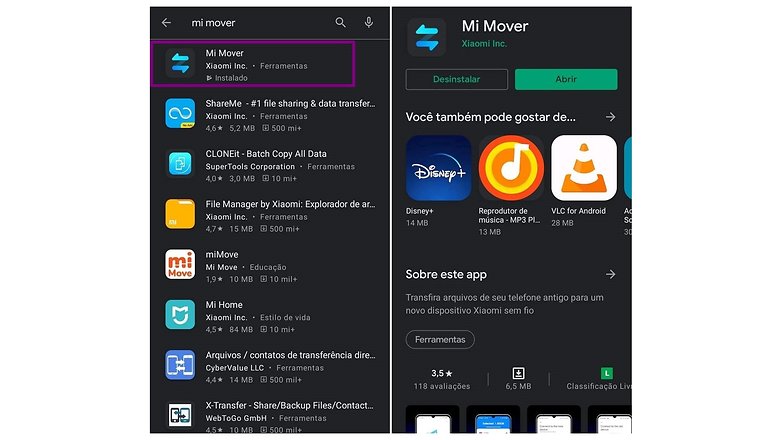This screenshot has height=440, width=782.
Task: Select 'X-Transfer - Share/Backup Files' title
Action: coord(289,406)
